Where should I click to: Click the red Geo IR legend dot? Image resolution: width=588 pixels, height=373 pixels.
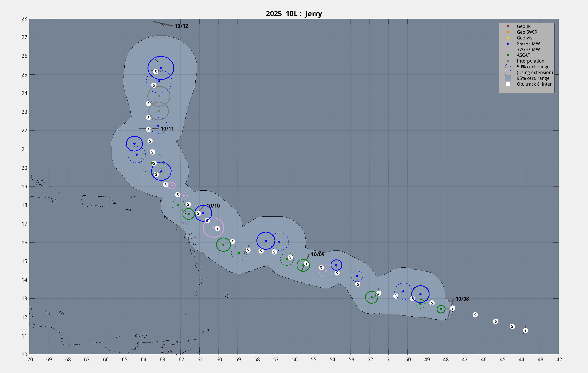pos(508,26)
